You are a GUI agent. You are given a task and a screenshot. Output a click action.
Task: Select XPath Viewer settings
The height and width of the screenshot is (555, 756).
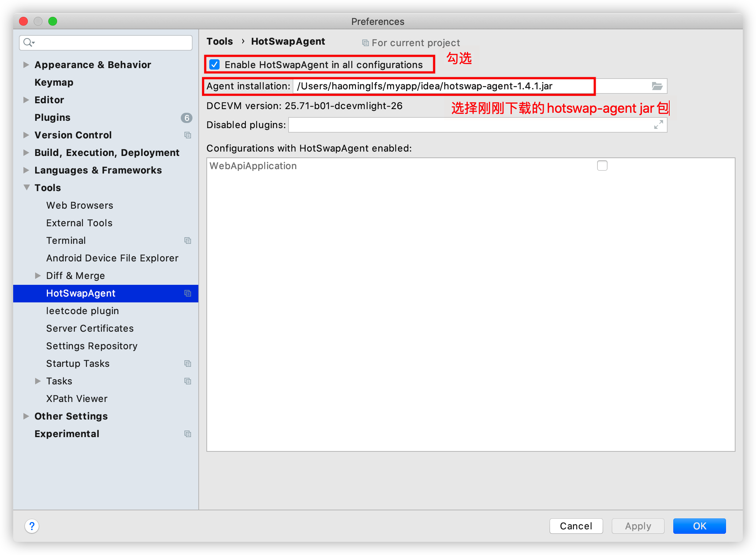pyautogui.click(x=76, y=399)
